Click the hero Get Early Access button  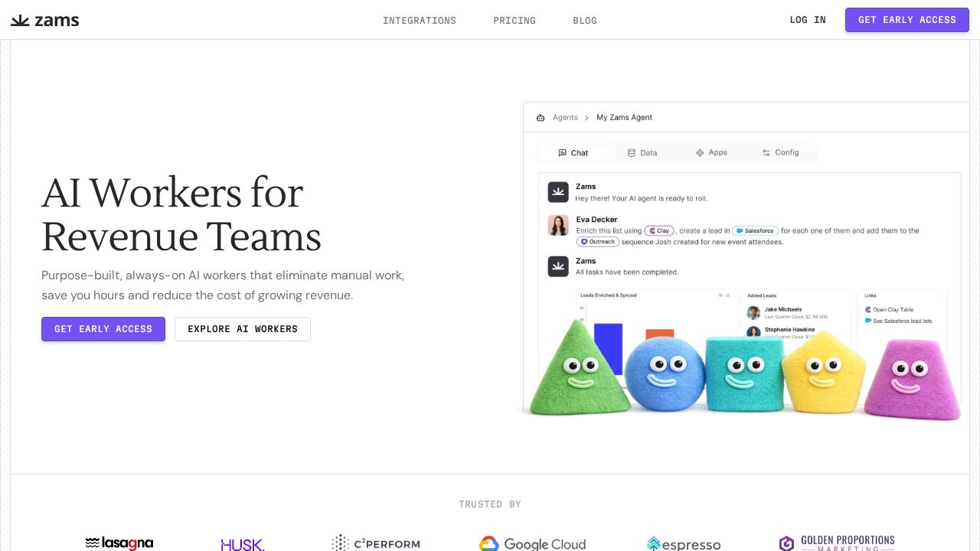(x=103, y=329)
